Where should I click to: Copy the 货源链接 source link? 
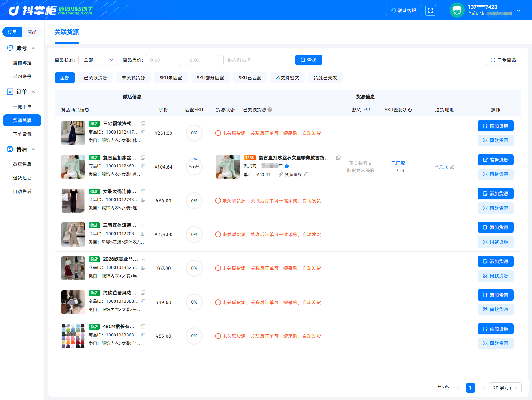point(306,174)
